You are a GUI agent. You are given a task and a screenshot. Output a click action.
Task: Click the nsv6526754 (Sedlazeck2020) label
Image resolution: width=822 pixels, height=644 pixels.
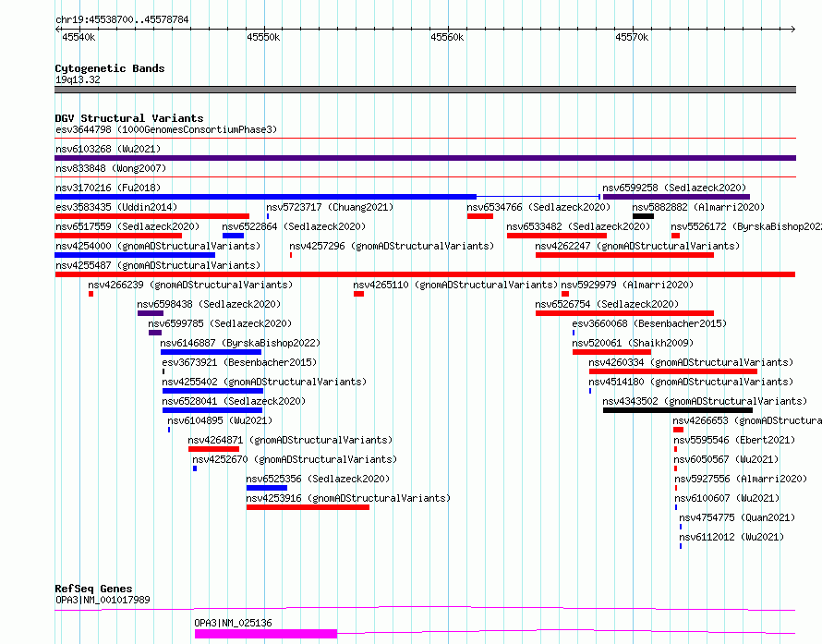(x=607, y=304)
